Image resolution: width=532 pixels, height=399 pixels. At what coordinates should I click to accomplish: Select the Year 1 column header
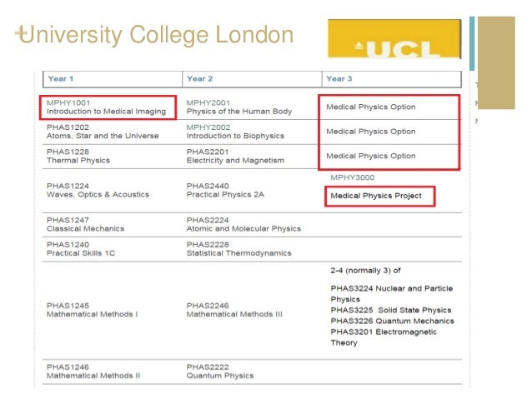pos(61,78)
